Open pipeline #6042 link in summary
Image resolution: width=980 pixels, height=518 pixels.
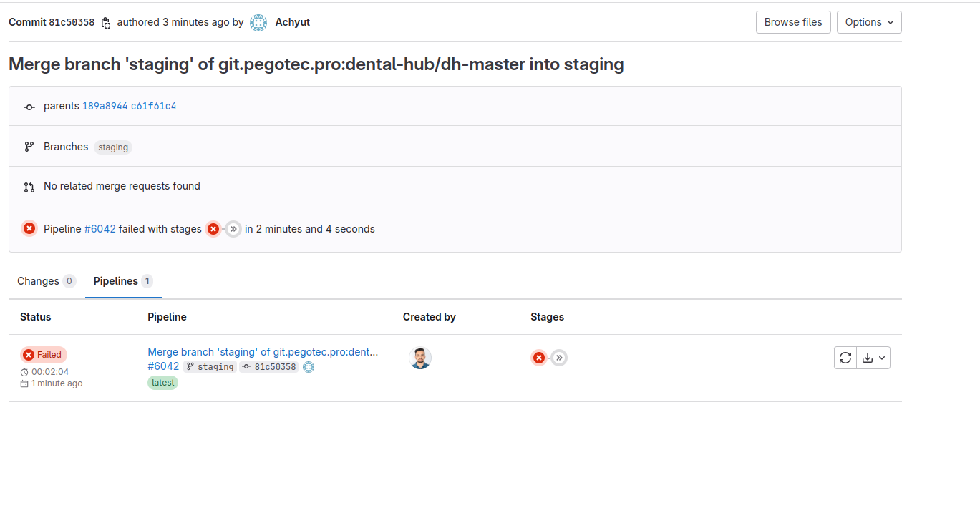click(100, 229)
